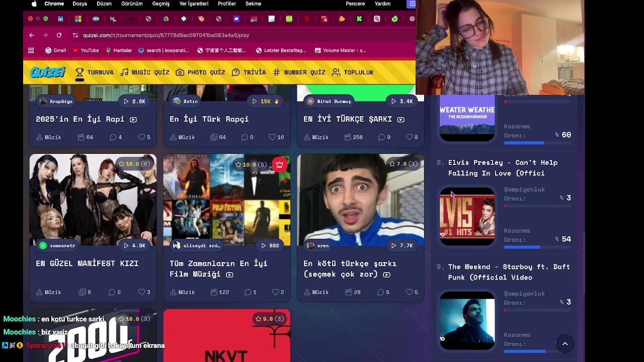The height and width of the screenshot is (362, 644).
Task: Click The Weeknd Starboy ranking thumbnail
Action: tap(467, 320)
